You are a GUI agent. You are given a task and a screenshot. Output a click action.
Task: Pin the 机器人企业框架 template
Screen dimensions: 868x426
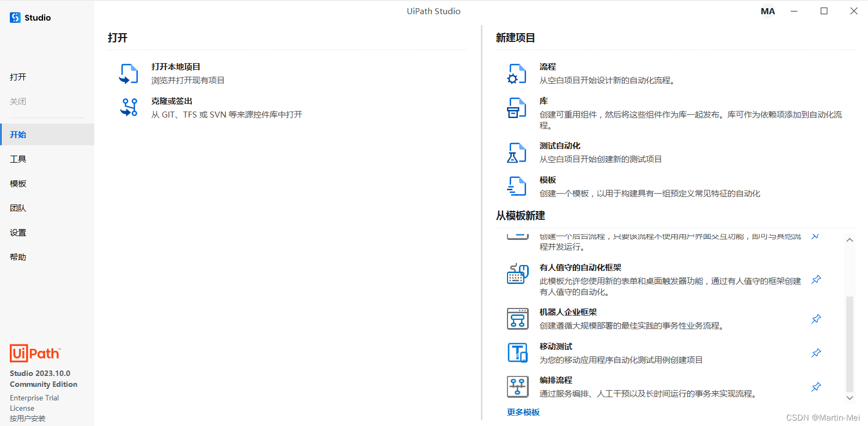tap(816, 319)
